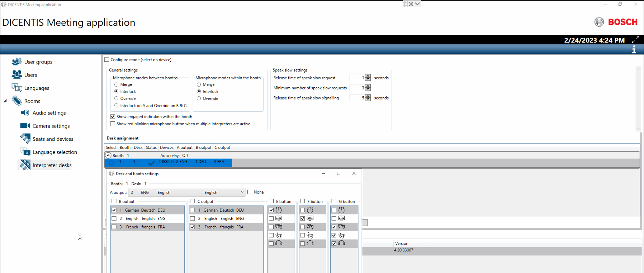Open the Languages icon in navigation tree

[x=16, y=88]
